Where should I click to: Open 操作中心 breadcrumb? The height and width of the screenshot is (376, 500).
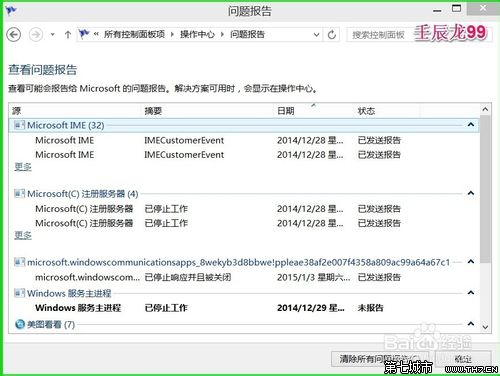(x=197, y=34)
